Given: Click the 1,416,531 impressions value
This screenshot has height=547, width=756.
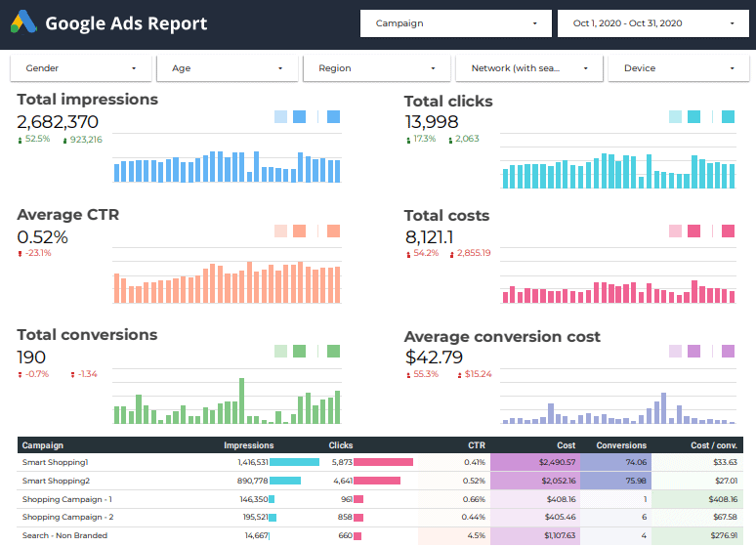Looking at the screenshot, I should click(x=253, y=462).
